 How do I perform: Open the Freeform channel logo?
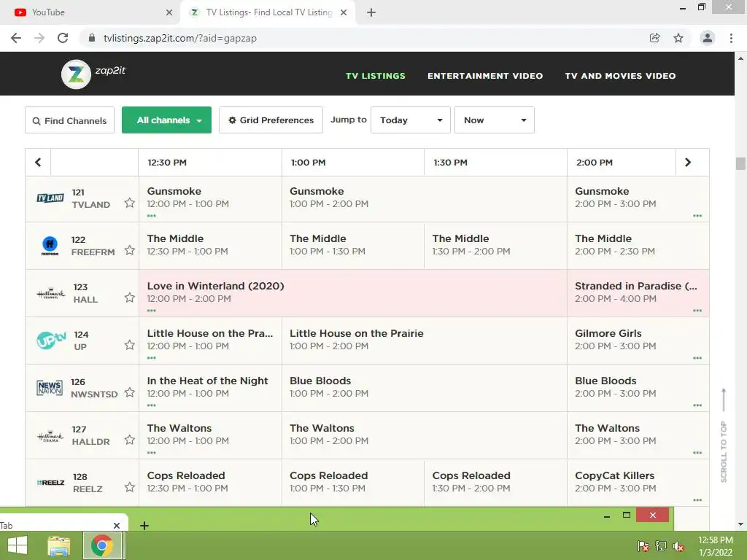click(50, 246)
